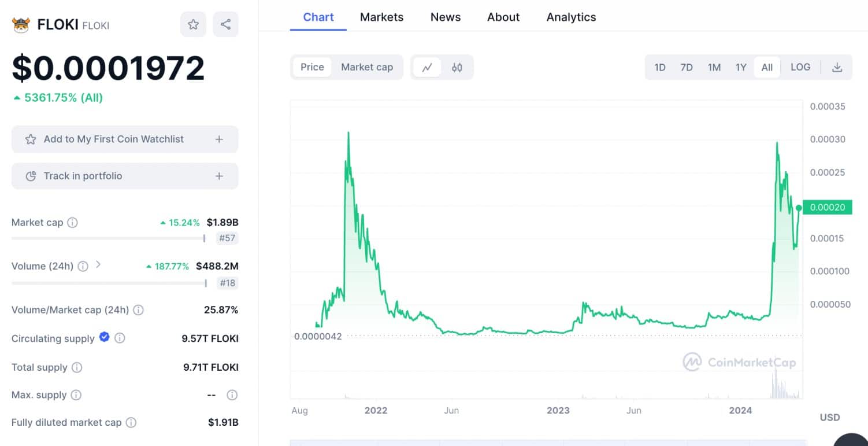Screen dimensions: 868x446
Task: Click the #57 market cap rank badge
Action: 227,238
